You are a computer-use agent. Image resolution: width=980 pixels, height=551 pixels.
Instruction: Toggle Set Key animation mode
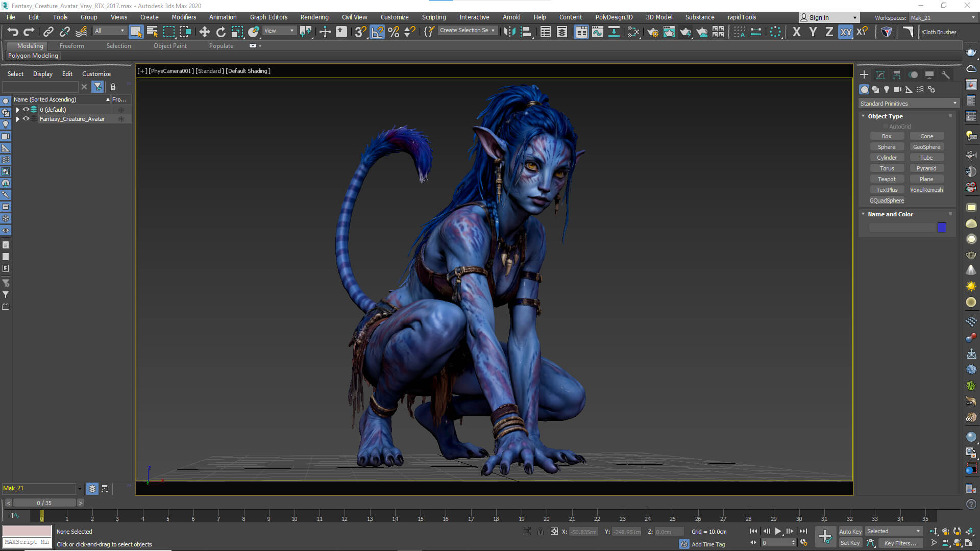[x=850, y=543]
